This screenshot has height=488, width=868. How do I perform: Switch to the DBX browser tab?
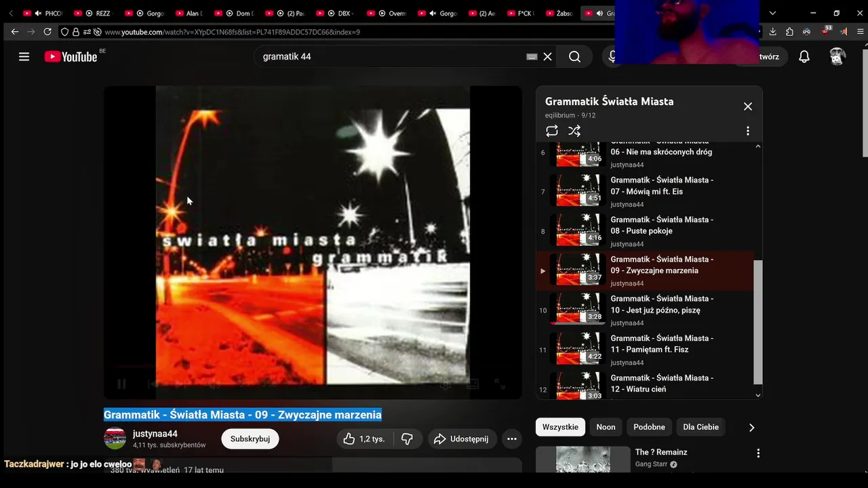pos(337,13)
